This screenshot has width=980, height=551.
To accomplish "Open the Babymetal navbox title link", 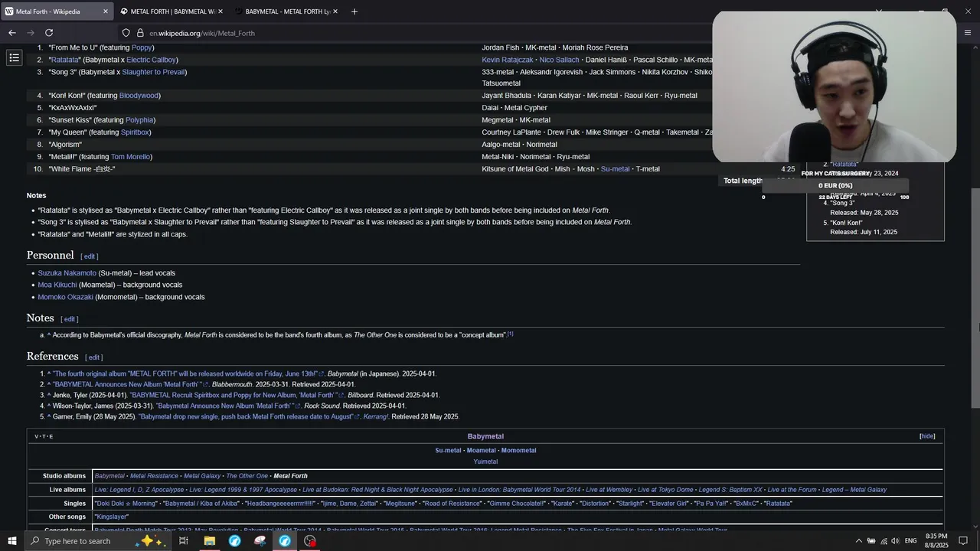I will 485,436.
